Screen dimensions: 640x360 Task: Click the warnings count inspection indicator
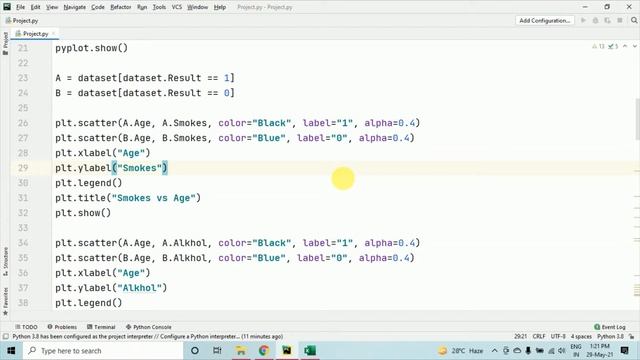pos(598,47)
